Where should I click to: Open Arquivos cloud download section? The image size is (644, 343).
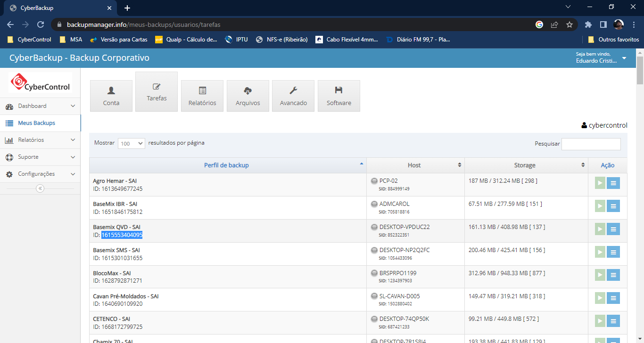click(248, 96)
